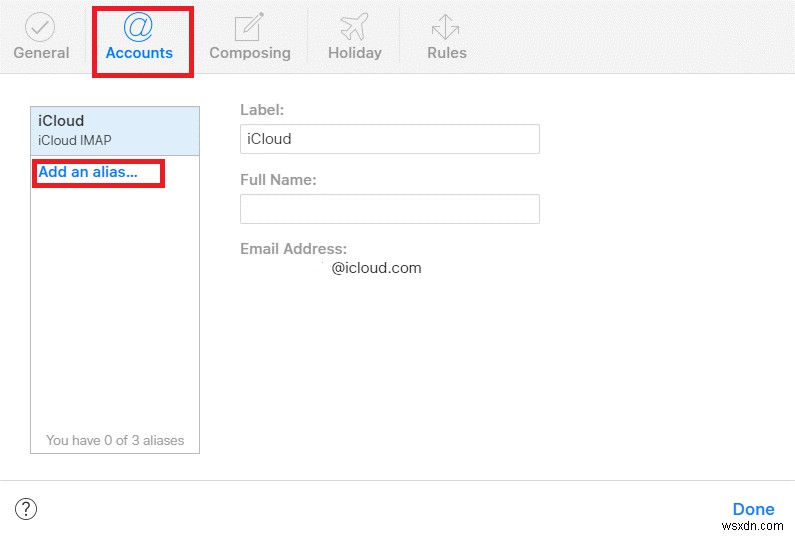Click the Add an alias link

88,172
